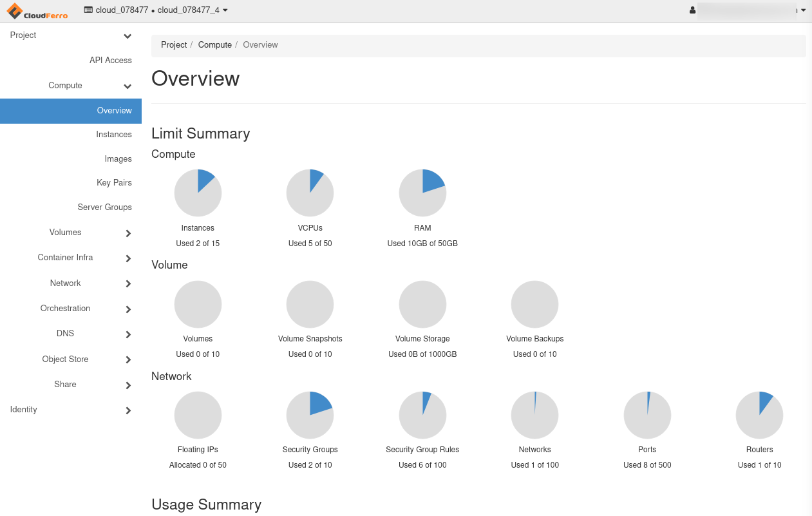
Task: Expand the Container Infra section
Action: tap(128, 258)
